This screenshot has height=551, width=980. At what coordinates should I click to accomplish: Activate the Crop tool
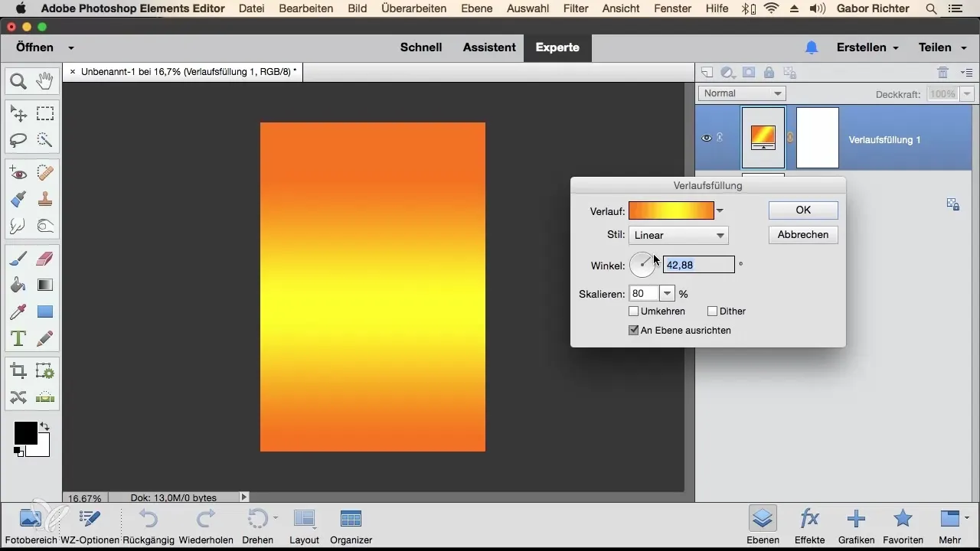[18, 371]
